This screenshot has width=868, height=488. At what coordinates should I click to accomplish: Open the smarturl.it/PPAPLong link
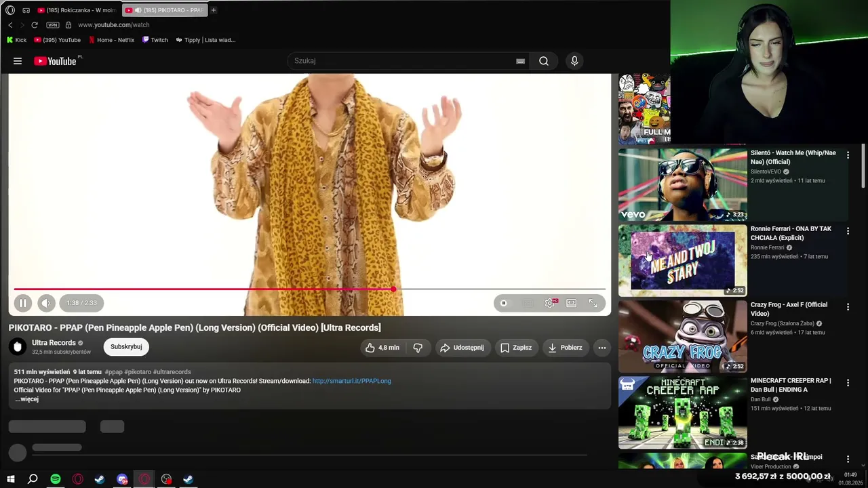coord(352,381)
